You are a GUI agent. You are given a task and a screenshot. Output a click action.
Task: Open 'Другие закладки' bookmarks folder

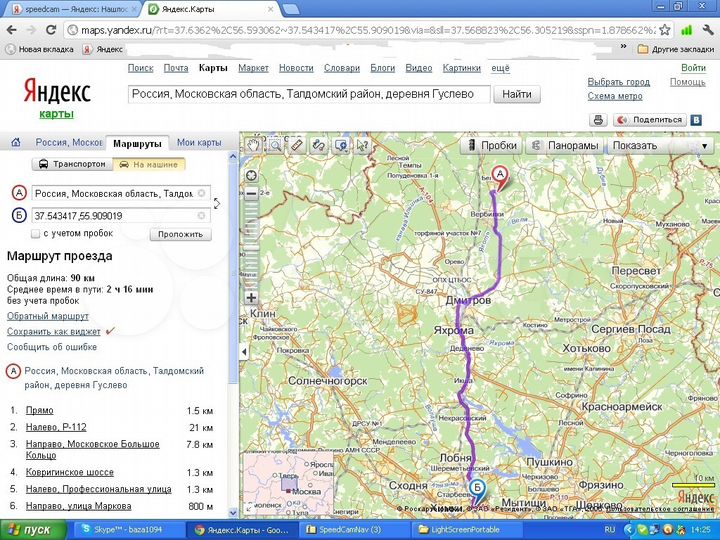point(676,49)
